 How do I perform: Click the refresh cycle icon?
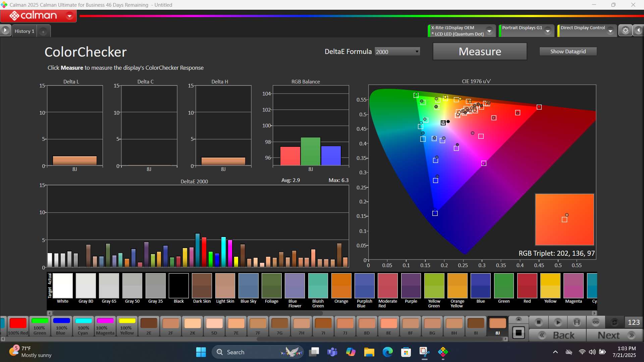coord(614,322)
